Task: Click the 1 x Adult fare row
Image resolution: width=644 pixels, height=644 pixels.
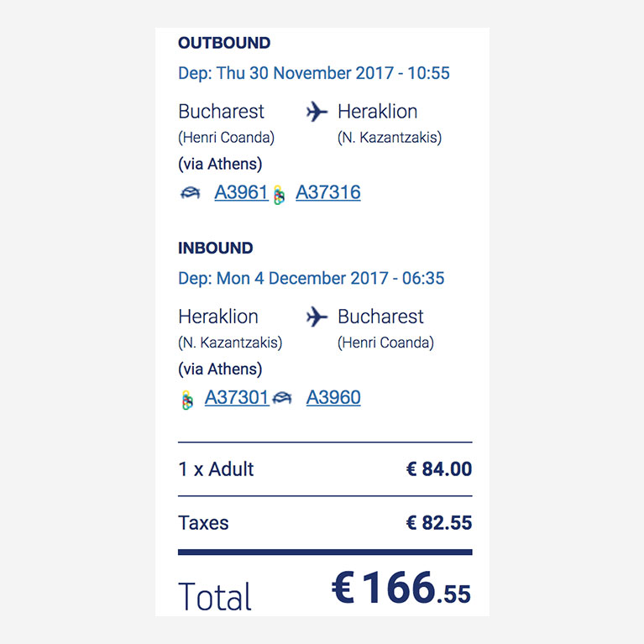Action: [x=325, y=469]
